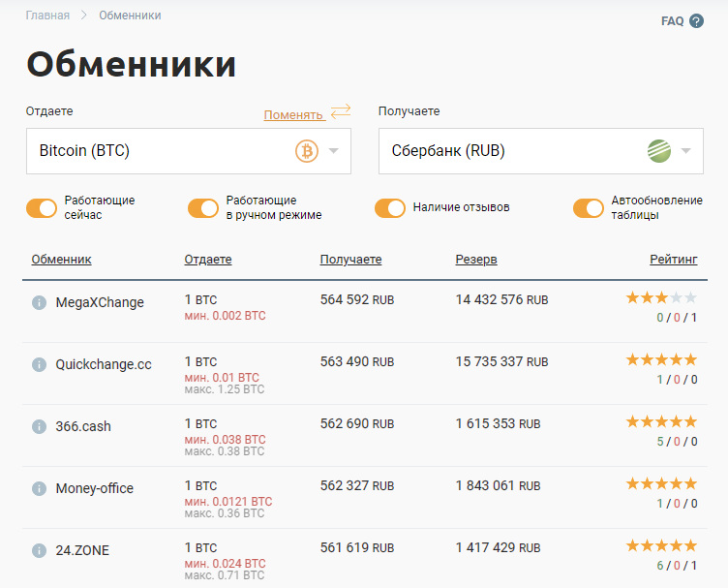Viewport: 728px width, 588px height.
Task: Open the Money-office exchanger
Action: tap(95, 488)
